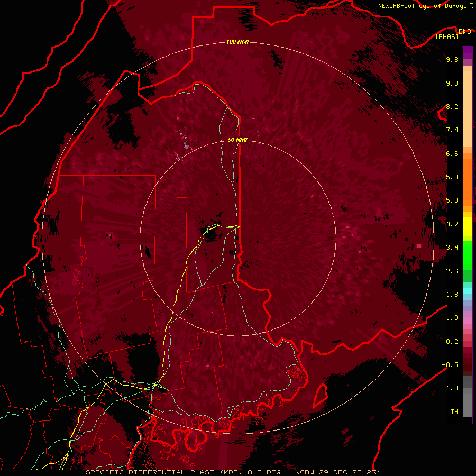Image resolution: width=476 pixels, height=476 pixels.
Task: Click the 0.2 scale value
Action: click(452, 342)
